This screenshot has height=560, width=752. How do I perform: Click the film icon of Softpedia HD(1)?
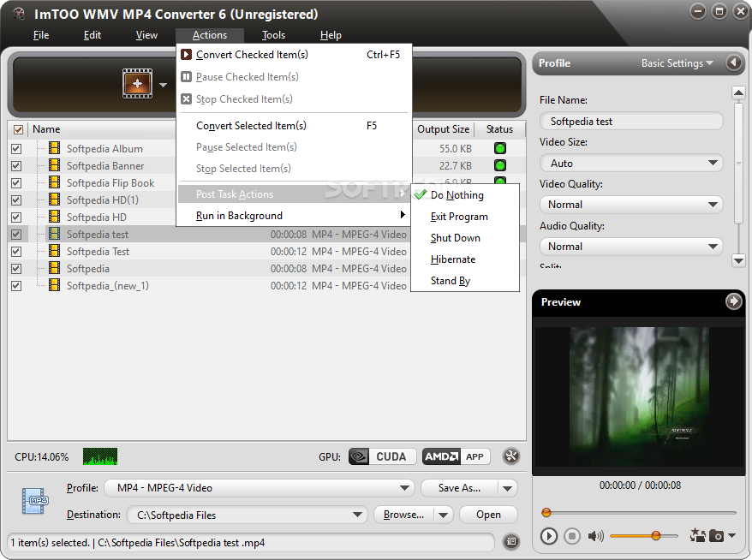(x=55, y=200)
